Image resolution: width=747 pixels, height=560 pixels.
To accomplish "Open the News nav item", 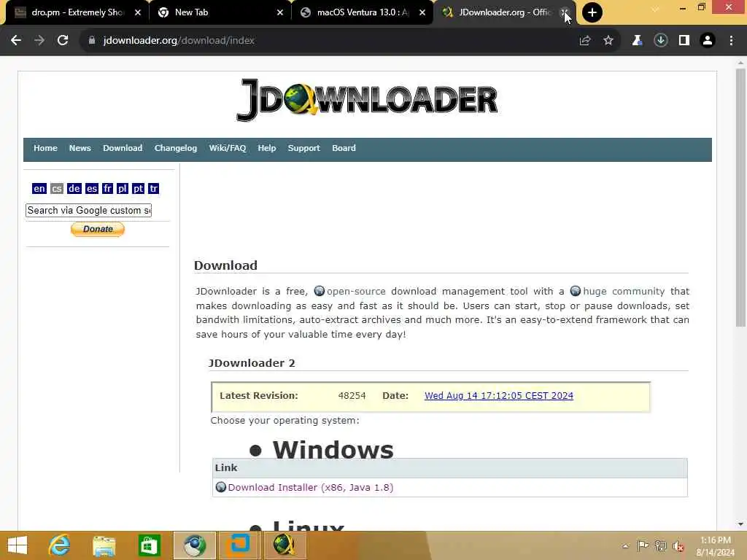I will pyautogui.click(x=80, y=148).
